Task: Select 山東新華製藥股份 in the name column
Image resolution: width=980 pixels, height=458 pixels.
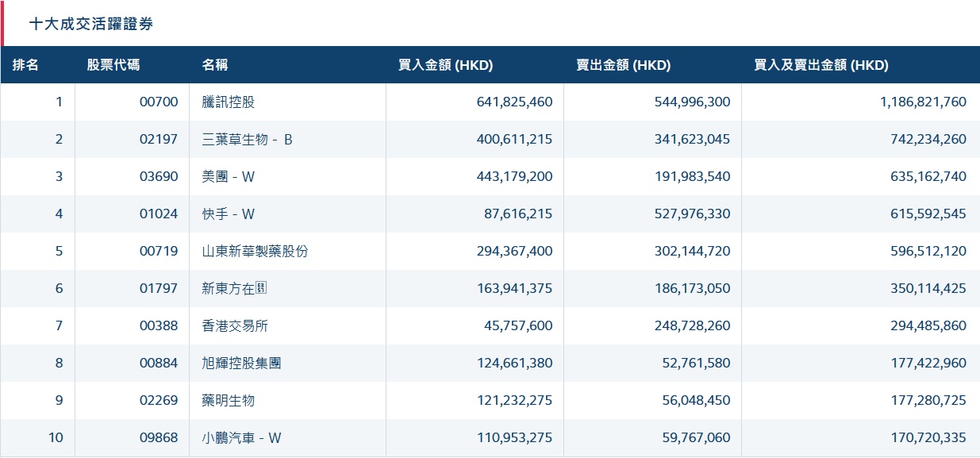Action: [255, 252]
